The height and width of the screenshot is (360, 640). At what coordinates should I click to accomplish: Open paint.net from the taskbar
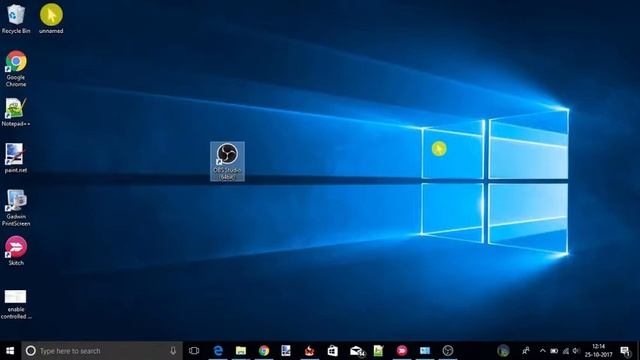[286, 351]
